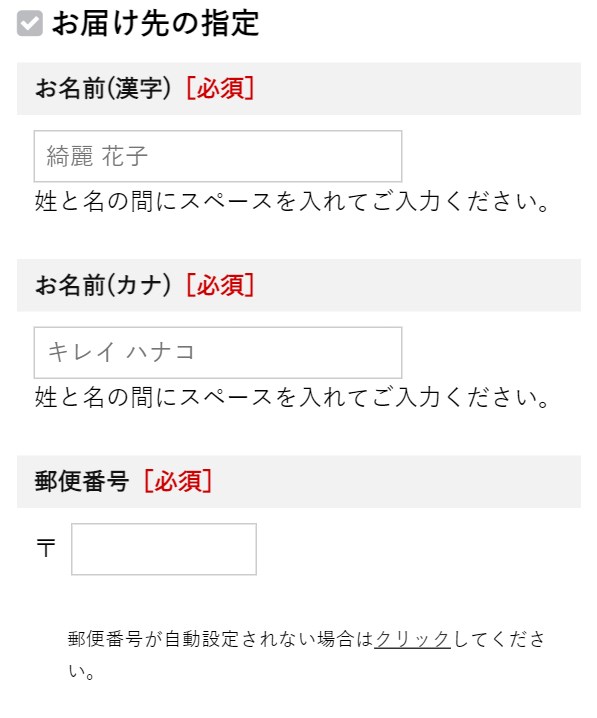Click the 郵便番号が自動設定されない場合は note text
597x718 pixels.
221,639
